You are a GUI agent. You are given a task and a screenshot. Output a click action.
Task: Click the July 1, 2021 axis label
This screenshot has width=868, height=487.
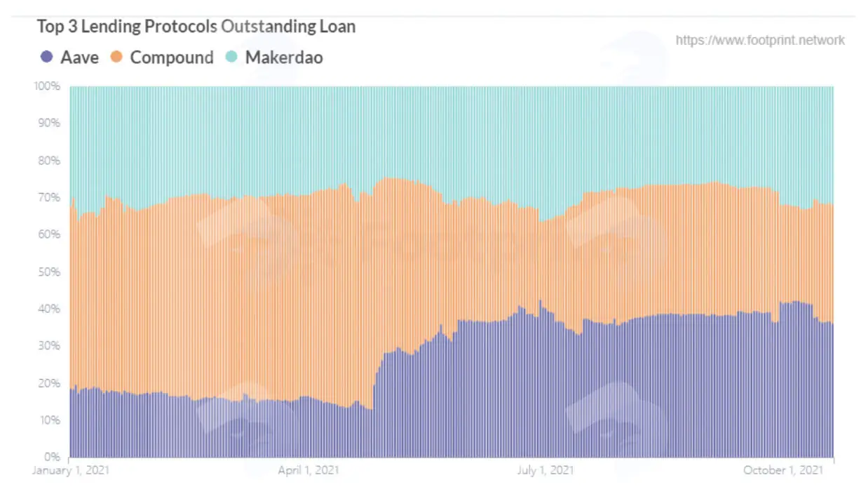coord(545,469)
